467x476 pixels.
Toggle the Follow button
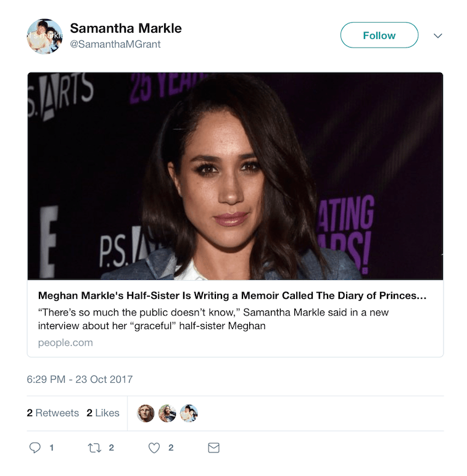pyautogui.click(x=379, y=35)
